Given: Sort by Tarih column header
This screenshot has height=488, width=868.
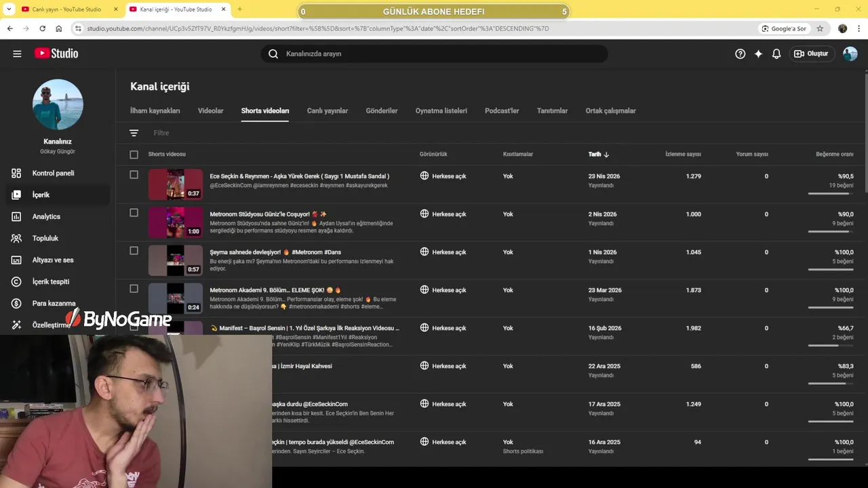Looking at the screenshot, I should [599, 155].
